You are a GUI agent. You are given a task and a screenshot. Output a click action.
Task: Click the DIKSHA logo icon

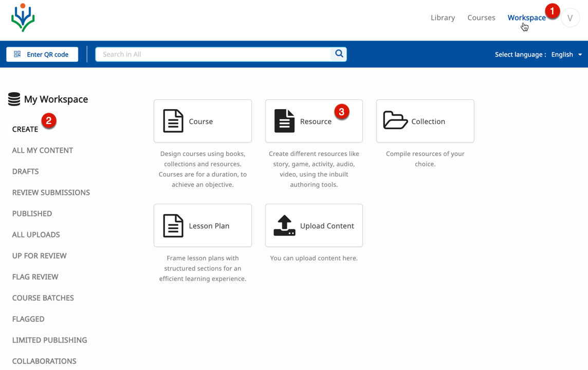(x=23, y=17)
